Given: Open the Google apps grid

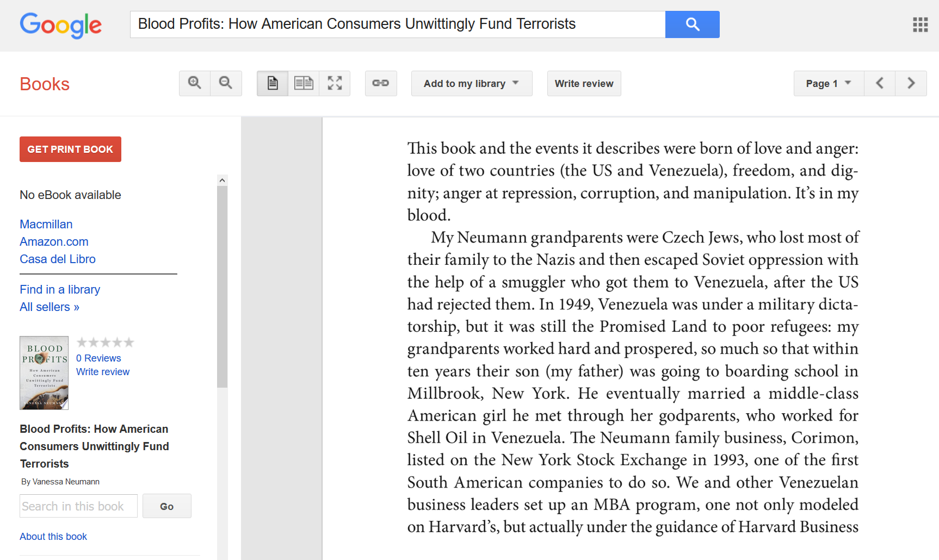Looking at the screenshot, I should (920, 24).
